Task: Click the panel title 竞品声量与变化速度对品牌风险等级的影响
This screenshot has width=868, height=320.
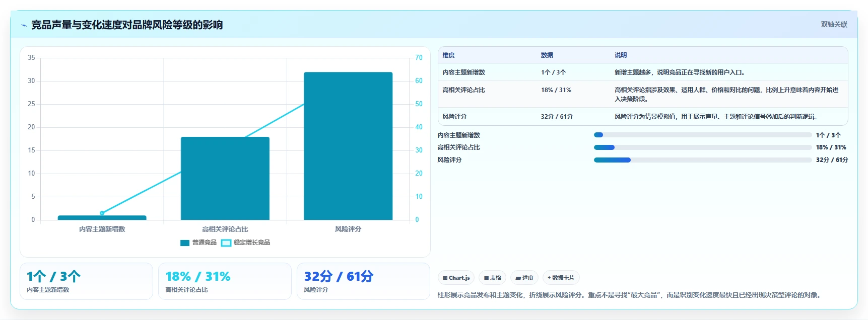Action: [x=127, y=25]
